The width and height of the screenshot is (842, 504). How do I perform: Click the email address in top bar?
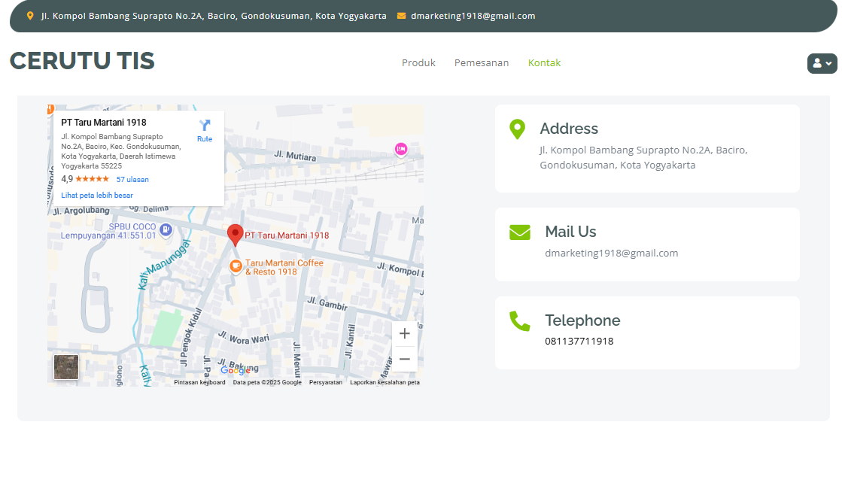click(x=473, y=16)
